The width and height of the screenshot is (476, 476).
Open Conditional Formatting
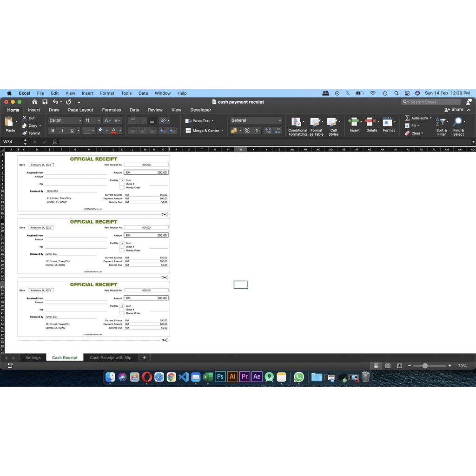[297, 126]
